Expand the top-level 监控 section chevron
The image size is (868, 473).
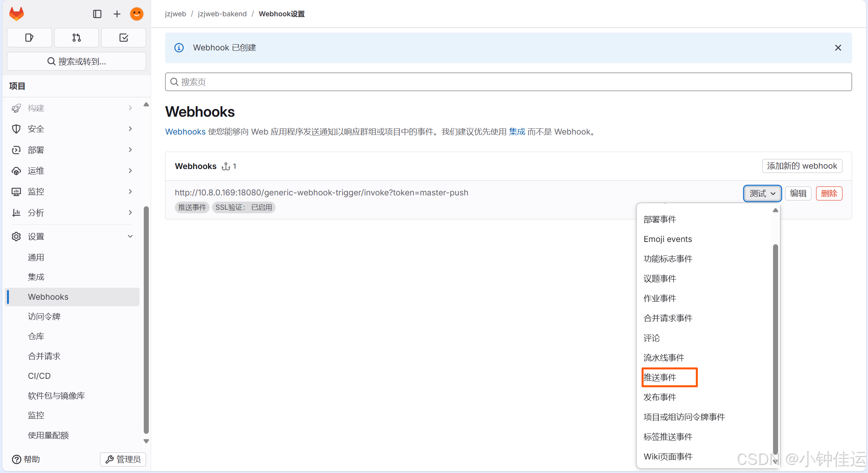point(130,192)
